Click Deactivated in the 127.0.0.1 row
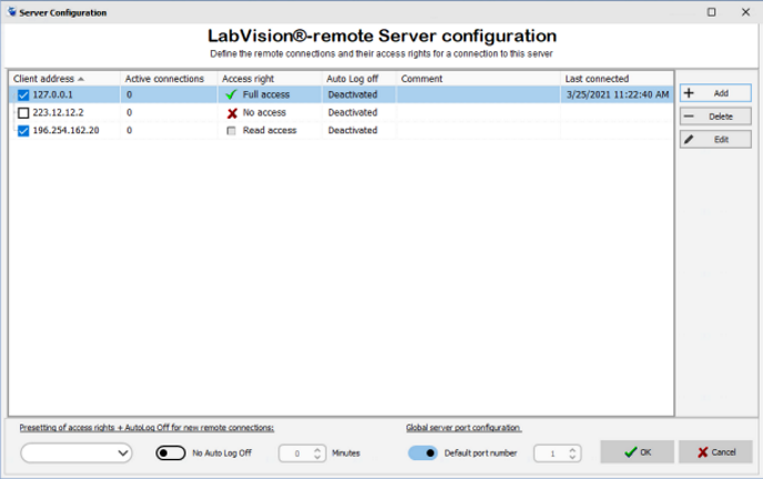763x479 pixels. click(x=353, y=94)
